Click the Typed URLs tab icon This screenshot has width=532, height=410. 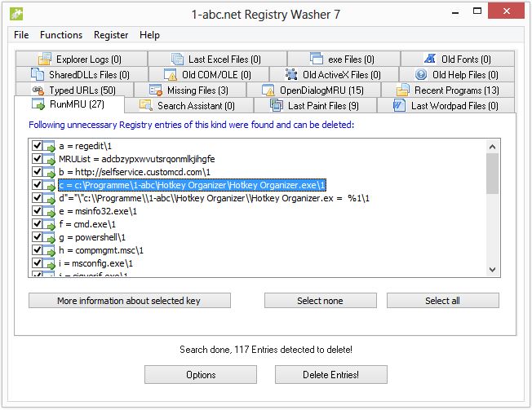38,90
